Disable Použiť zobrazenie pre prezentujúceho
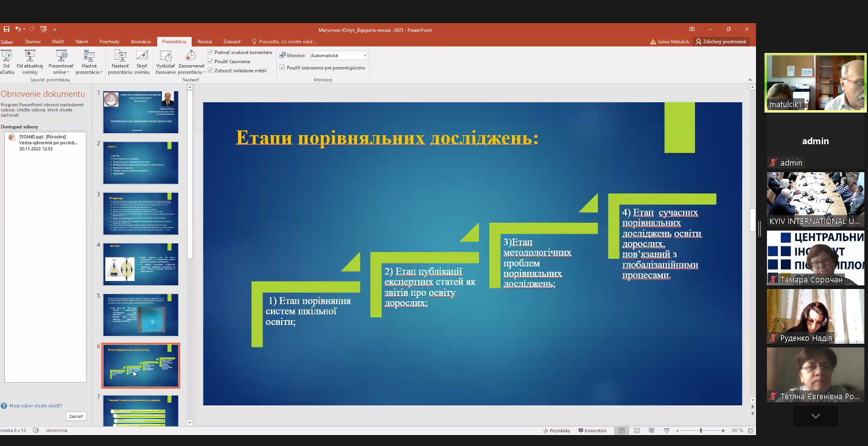 (x=282, y=68)
